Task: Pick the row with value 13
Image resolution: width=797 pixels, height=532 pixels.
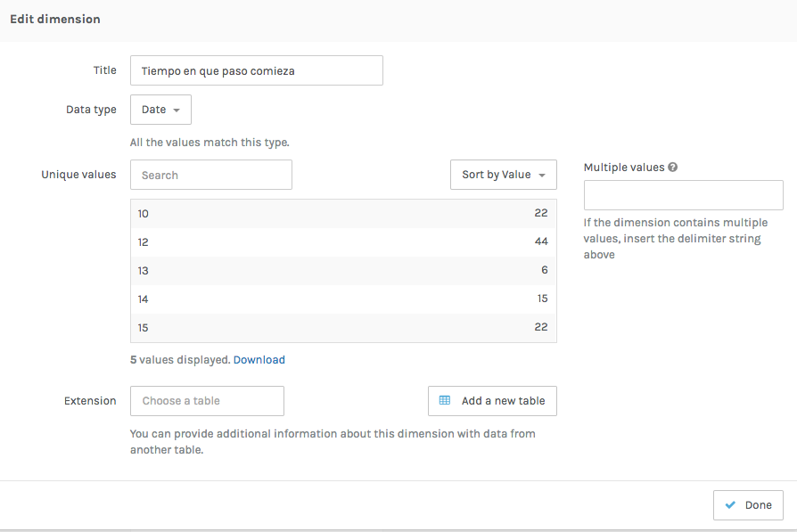Action: click(343, 271)
